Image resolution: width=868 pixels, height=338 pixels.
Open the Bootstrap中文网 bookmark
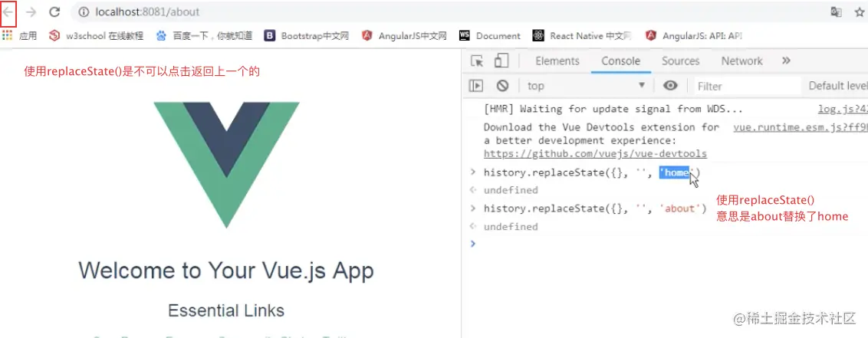click(x=307, y=36)
